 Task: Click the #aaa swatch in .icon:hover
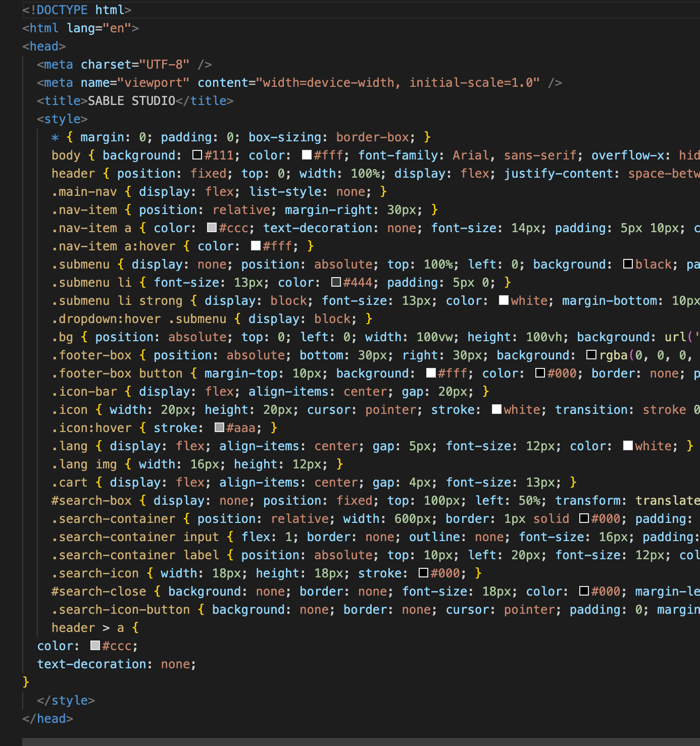(x=219, y=428)
